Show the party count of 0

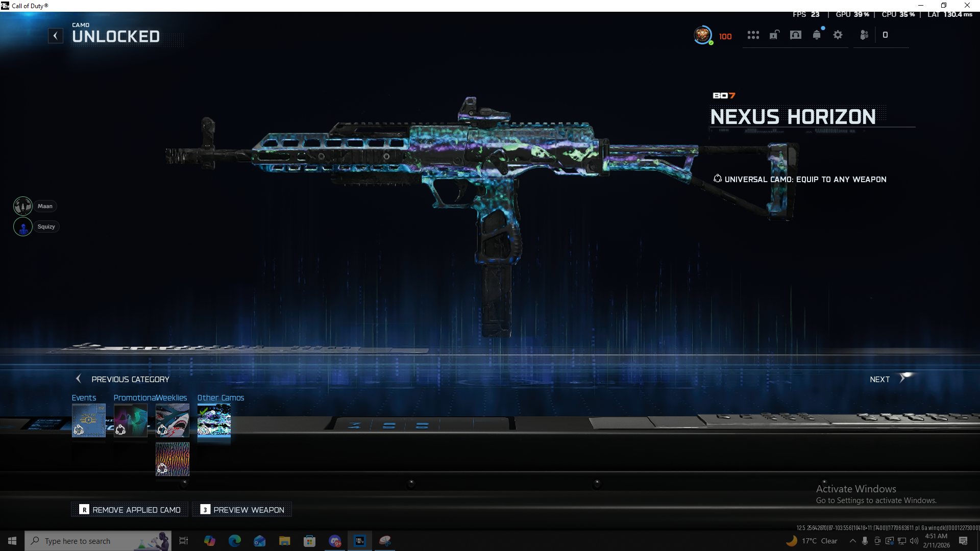(x=886, y=35)
